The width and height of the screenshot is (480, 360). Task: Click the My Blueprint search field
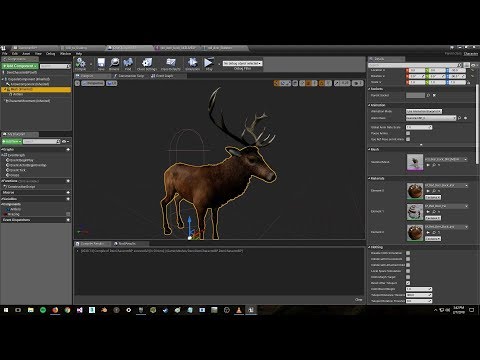tap(42, 142)
